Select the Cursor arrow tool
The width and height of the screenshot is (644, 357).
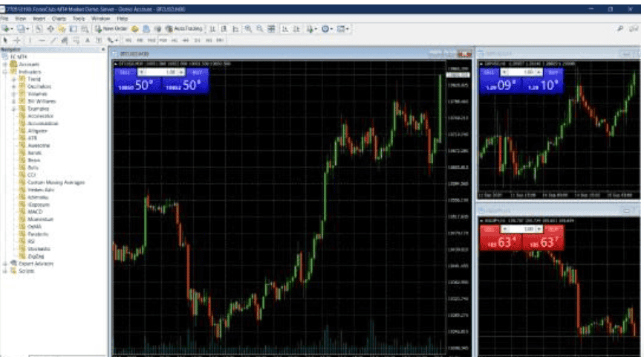coord(5,40)
